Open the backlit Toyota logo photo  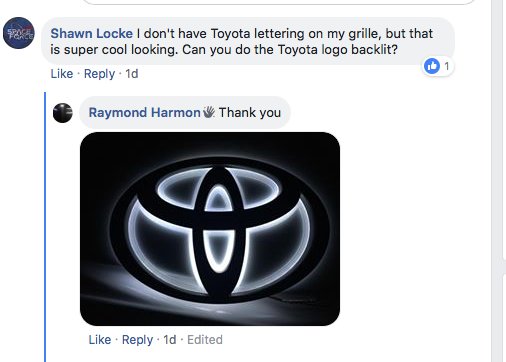click(210, 229)
